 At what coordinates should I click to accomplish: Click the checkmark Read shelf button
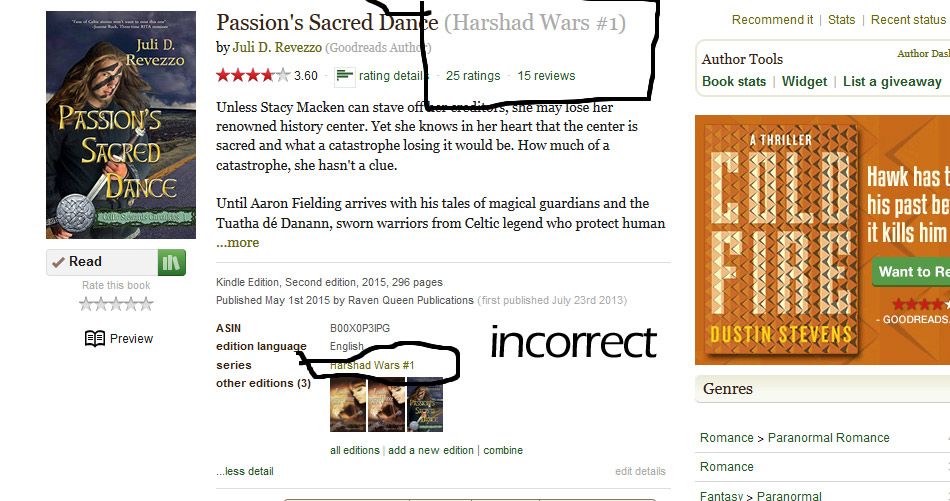pos(102,262)
